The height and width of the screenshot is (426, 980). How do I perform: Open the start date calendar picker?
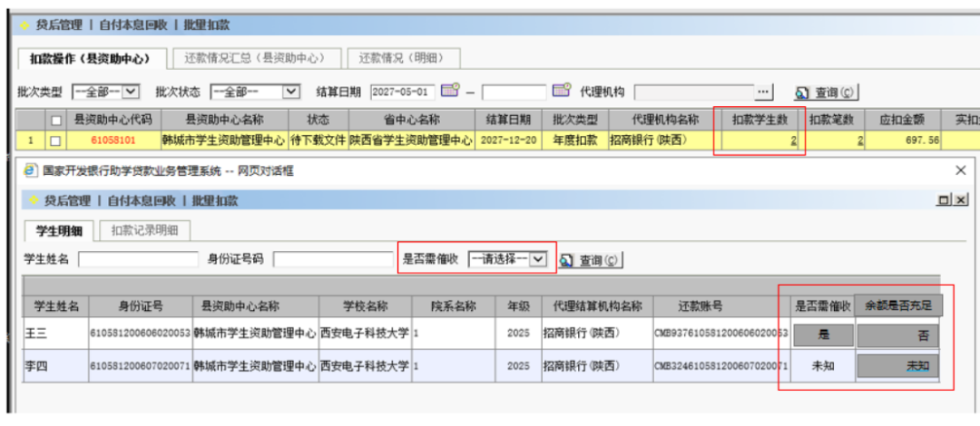(450, 92)
